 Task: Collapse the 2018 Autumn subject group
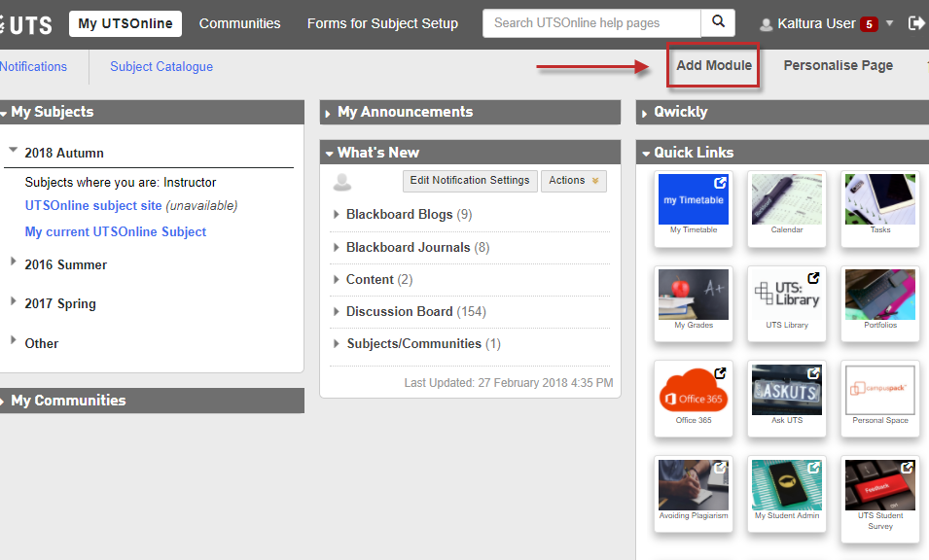click(x=14, y=152)
